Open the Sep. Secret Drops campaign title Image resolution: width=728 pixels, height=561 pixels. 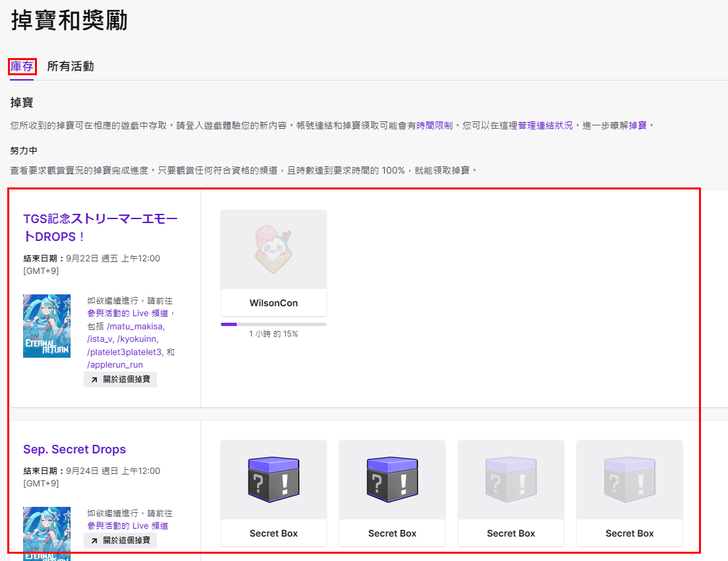75,449
